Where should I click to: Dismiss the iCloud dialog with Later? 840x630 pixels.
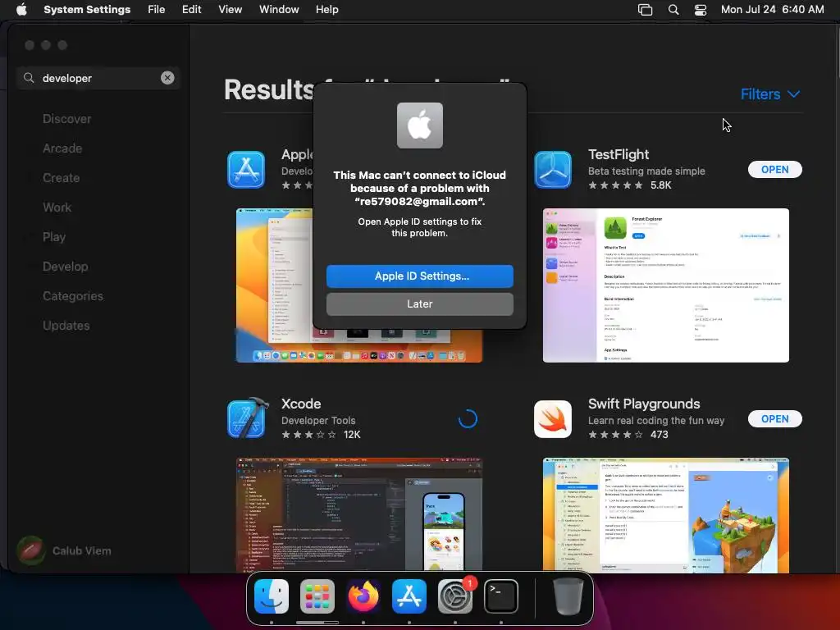click(419, 304)
